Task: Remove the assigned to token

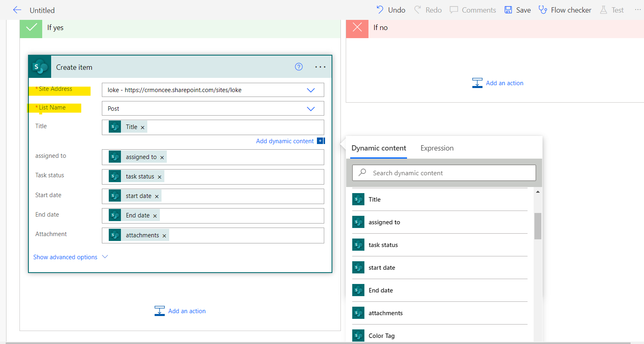Action: coord(162,157)
